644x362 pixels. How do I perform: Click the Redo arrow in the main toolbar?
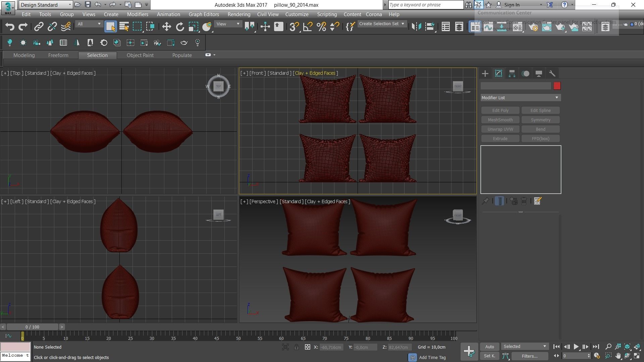coord(23,27)
